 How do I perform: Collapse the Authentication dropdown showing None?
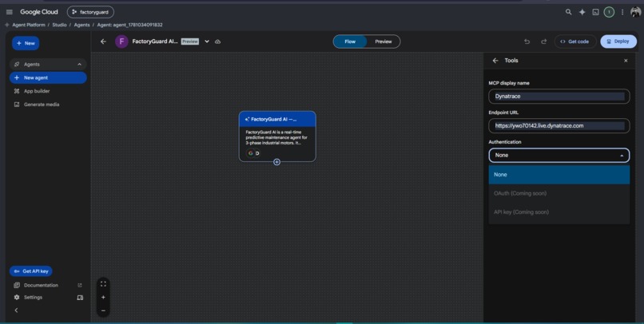[x=559, y=156]
